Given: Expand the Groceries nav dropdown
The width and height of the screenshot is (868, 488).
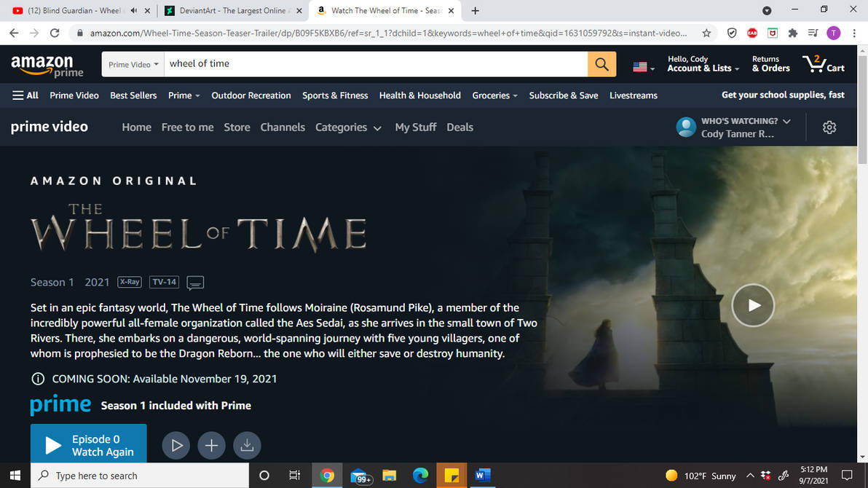Looking at the screenshot, I should tap(495, 95).
